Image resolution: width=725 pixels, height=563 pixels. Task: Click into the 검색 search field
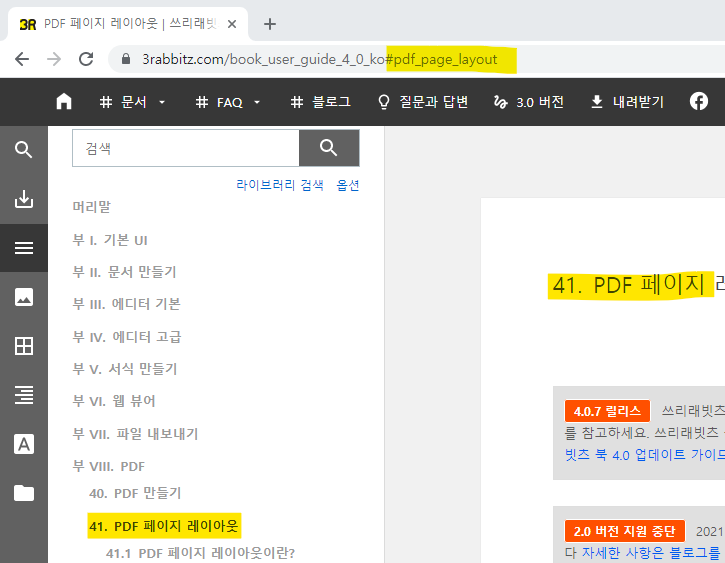186,148
